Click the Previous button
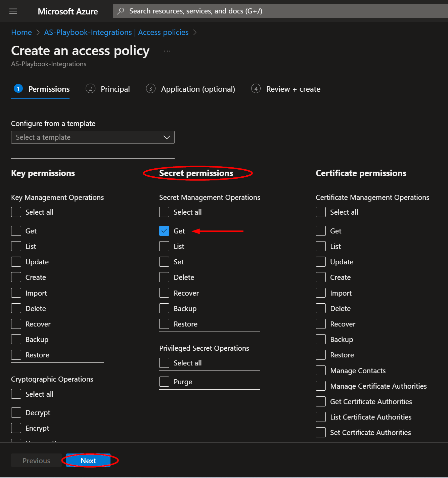 (x=36, y=461)
